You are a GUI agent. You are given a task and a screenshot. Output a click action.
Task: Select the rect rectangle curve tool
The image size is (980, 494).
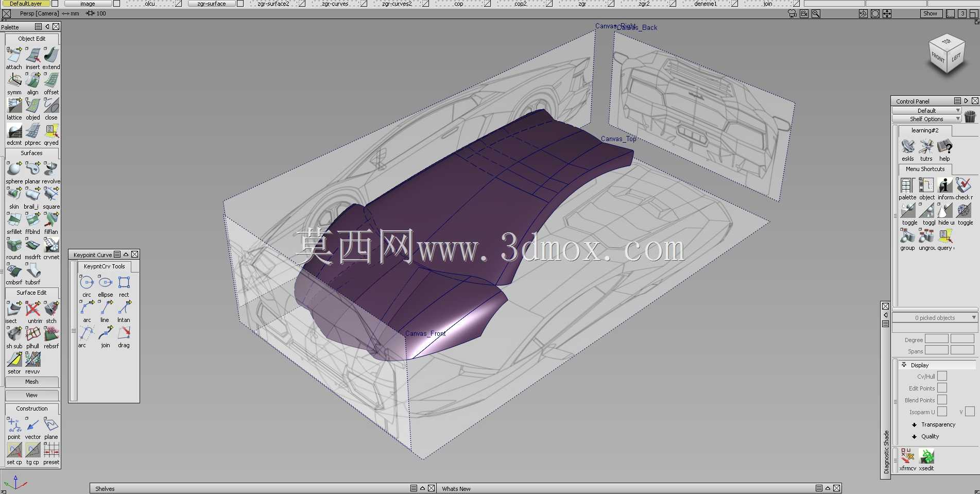(124, 283)
